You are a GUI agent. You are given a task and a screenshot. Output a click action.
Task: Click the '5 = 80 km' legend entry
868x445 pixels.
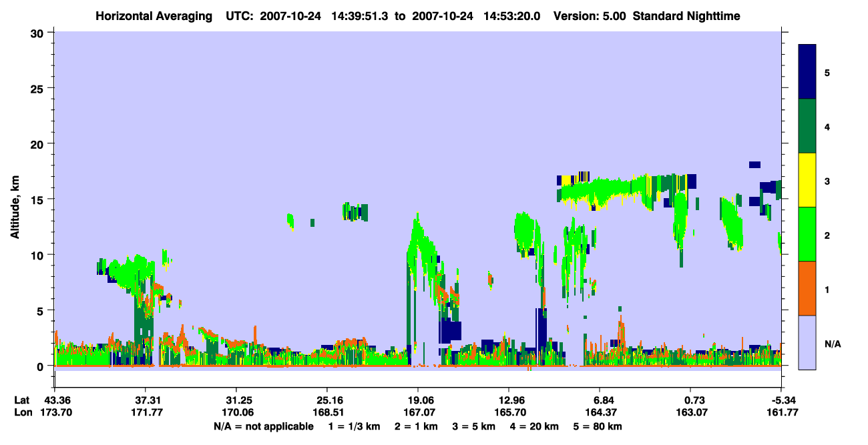(598, 426)
